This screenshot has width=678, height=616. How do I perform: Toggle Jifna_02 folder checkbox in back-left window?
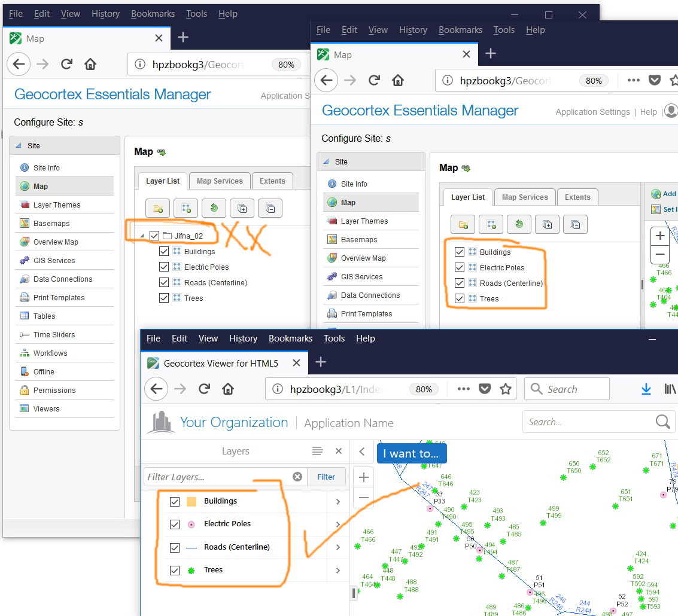(x=154, y=236)
